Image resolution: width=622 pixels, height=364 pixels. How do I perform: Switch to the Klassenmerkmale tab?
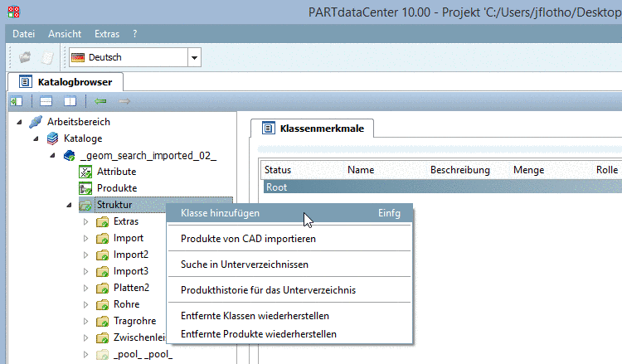313,129
